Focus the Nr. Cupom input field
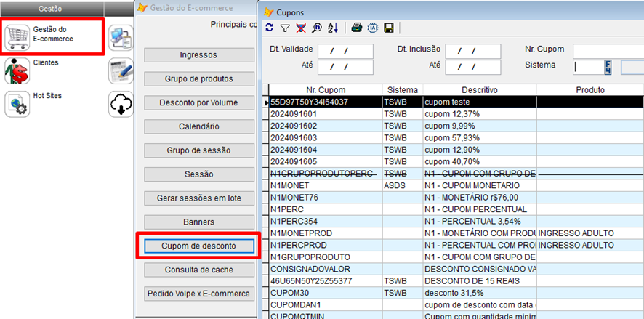Screen dimensions: 644x319 [x=608, y=51]
